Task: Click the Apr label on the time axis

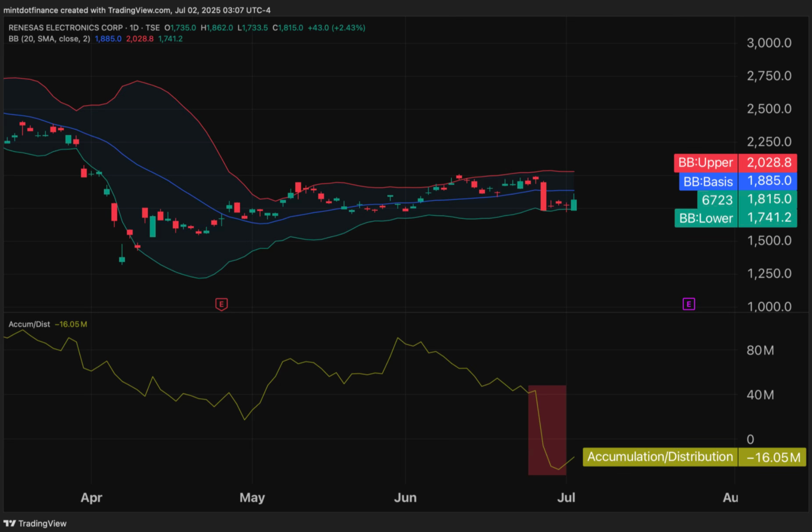Action: coord(91,498)
